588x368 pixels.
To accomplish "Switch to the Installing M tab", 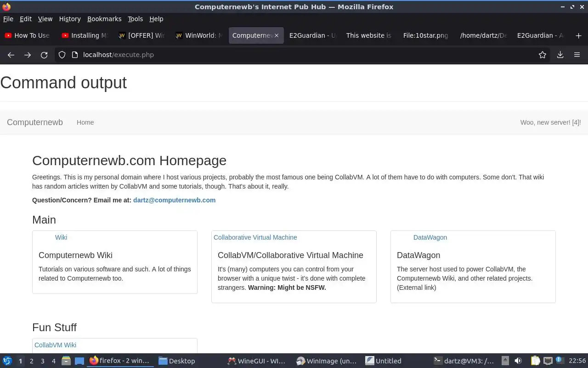I will tap(85, 35).
